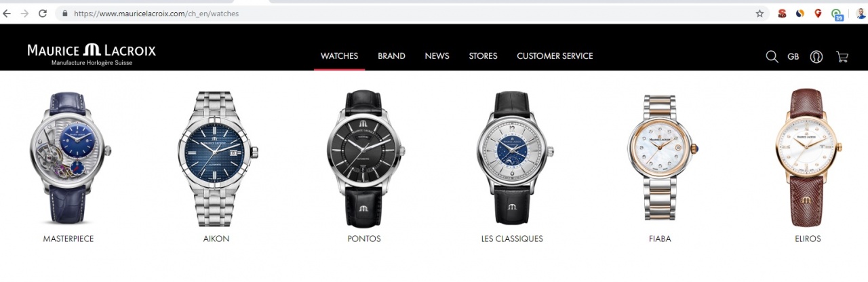Select the PONTOS watch image
Screen dimensions: 868x282
[363, 159]
